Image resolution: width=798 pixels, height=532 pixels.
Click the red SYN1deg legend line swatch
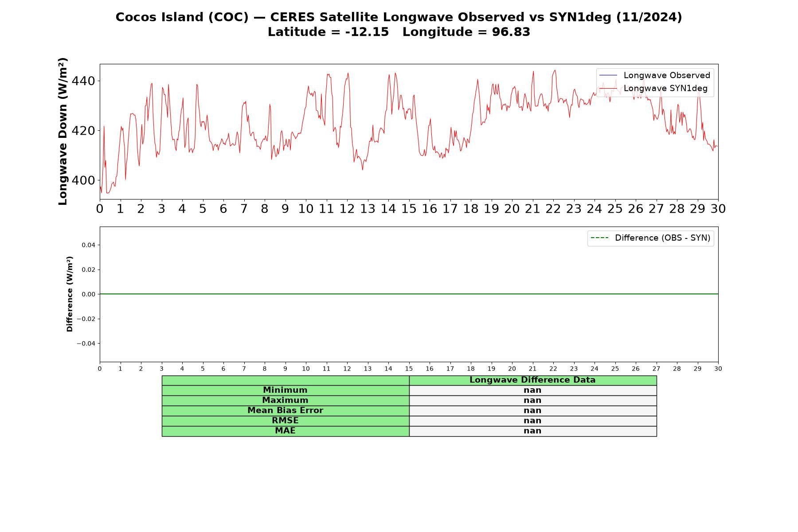pos(608,89)
